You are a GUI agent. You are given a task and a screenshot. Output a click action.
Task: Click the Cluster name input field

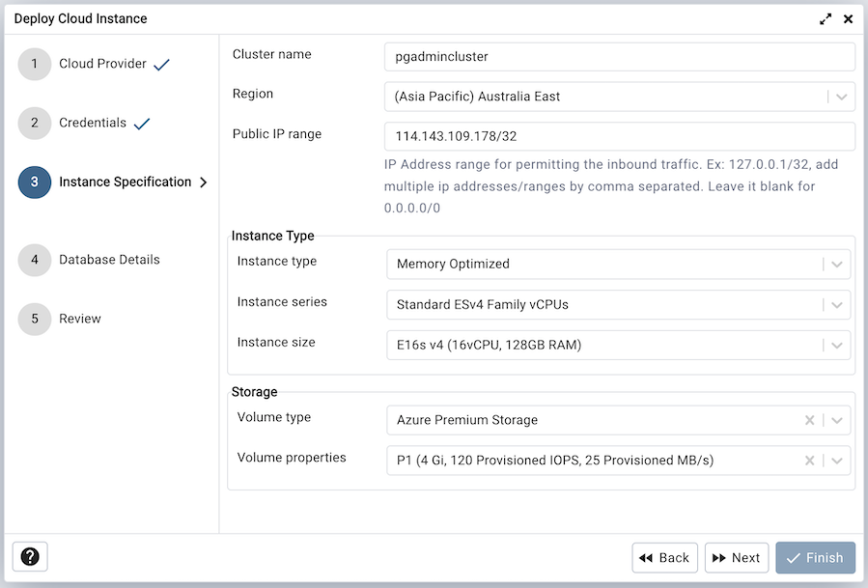(x=619, y=57)
